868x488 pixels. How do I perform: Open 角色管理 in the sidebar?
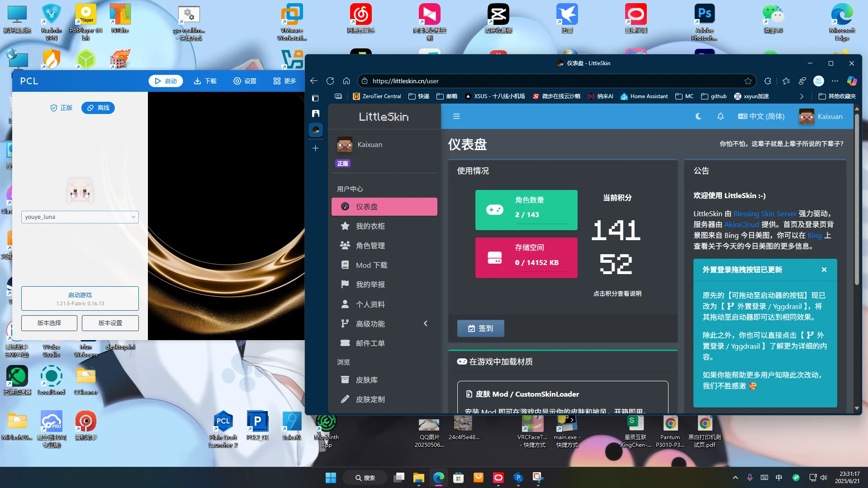(x=384, y=245)
